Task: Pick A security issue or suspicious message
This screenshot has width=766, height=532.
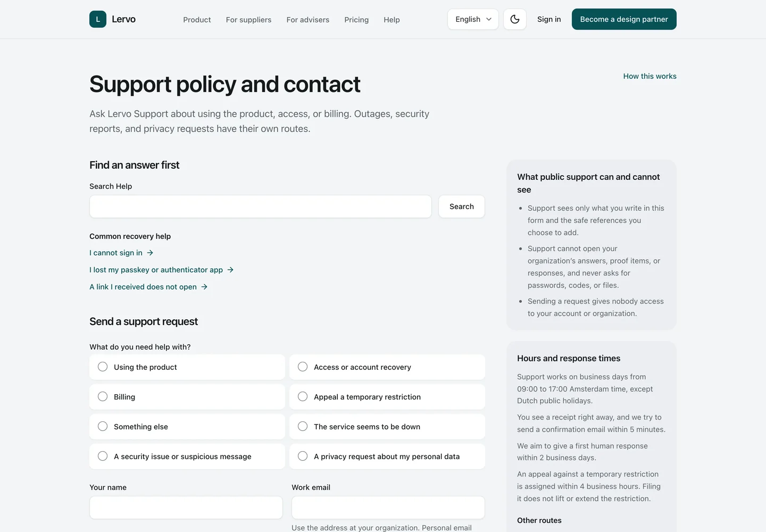Action: (x=187, y=456)
